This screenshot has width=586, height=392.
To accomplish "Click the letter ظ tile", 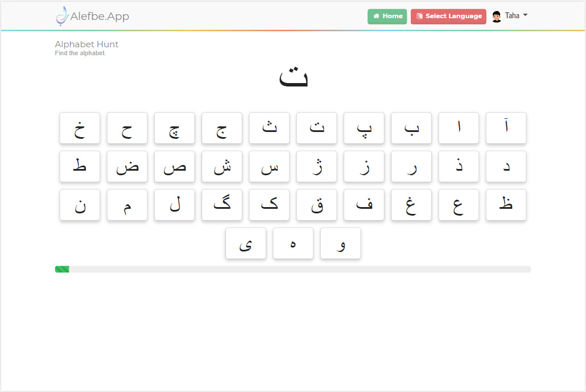I will [506, 205].
